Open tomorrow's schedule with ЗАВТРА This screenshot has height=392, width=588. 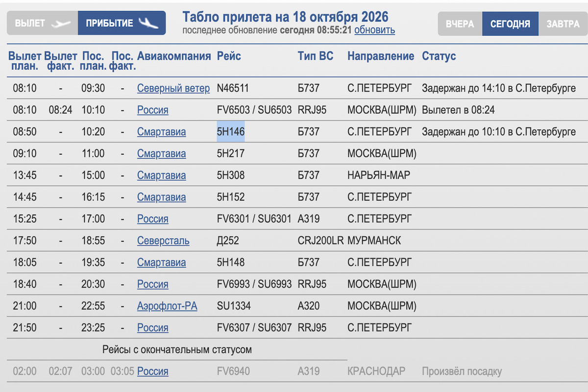[563, 24]
